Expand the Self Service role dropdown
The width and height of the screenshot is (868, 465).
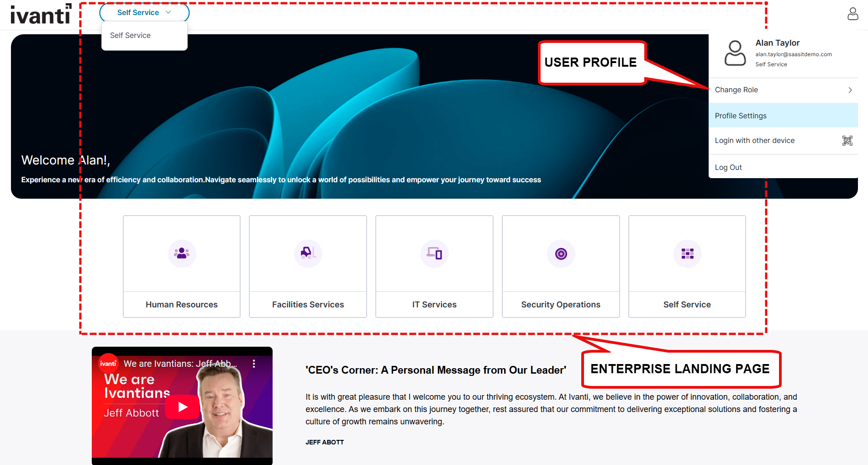(144, 13)
